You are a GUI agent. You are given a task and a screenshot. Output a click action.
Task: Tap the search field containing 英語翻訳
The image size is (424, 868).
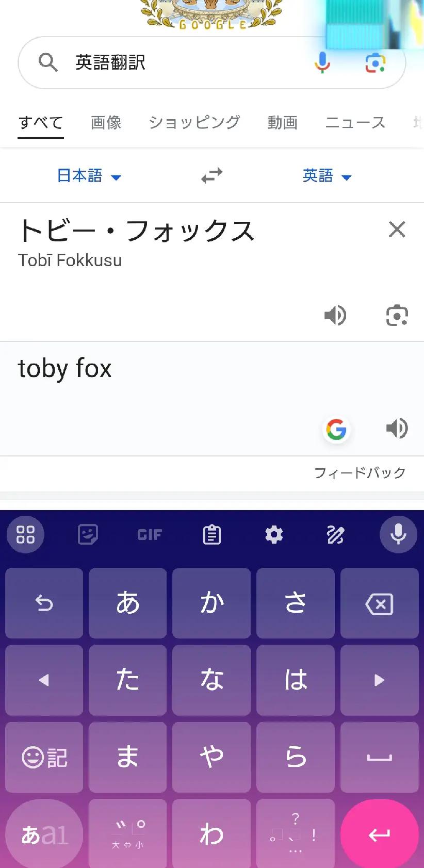186,63
